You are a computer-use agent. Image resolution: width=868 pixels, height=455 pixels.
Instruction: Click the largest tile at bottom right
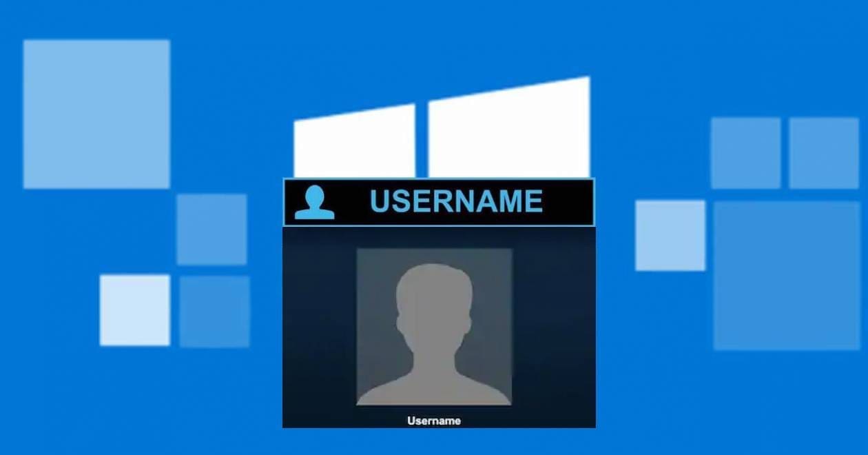(787, 276)
